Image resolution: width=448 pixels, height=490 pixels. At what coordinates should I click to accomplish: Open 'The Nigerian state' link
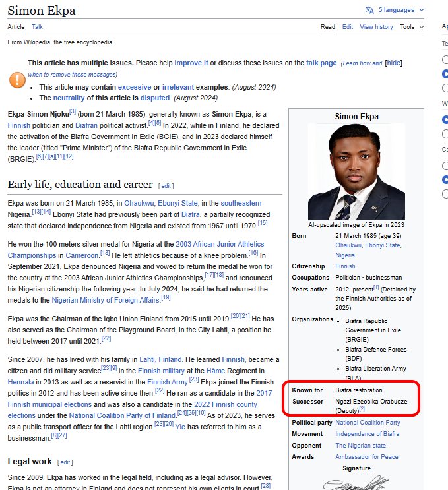[360, 446]
